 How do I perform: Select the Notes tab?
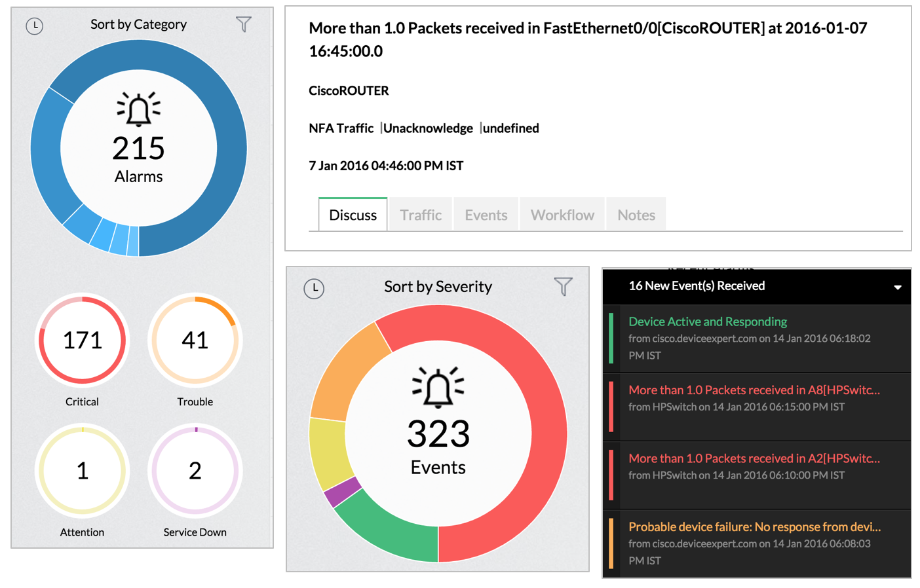point(636,215)
